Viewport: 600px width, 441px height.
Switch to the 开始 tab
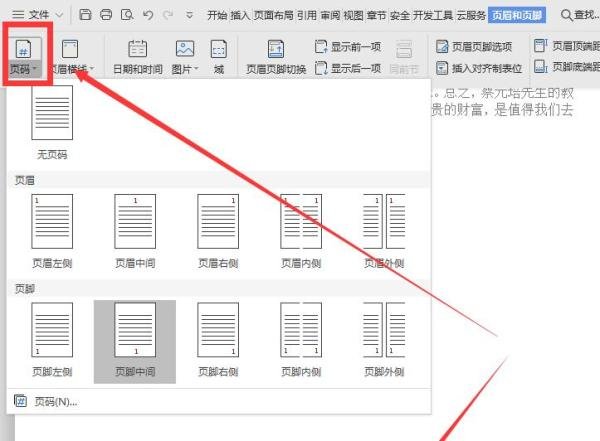click(x=217, y=15)
